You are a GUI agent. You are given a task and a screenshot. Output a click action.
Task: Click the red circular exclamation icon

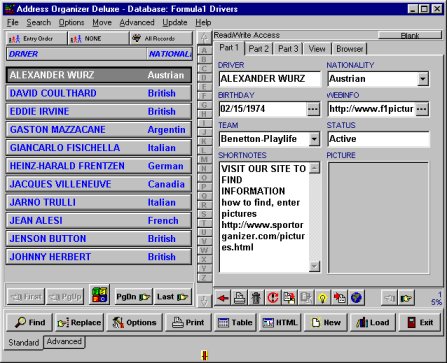(273, 297)
